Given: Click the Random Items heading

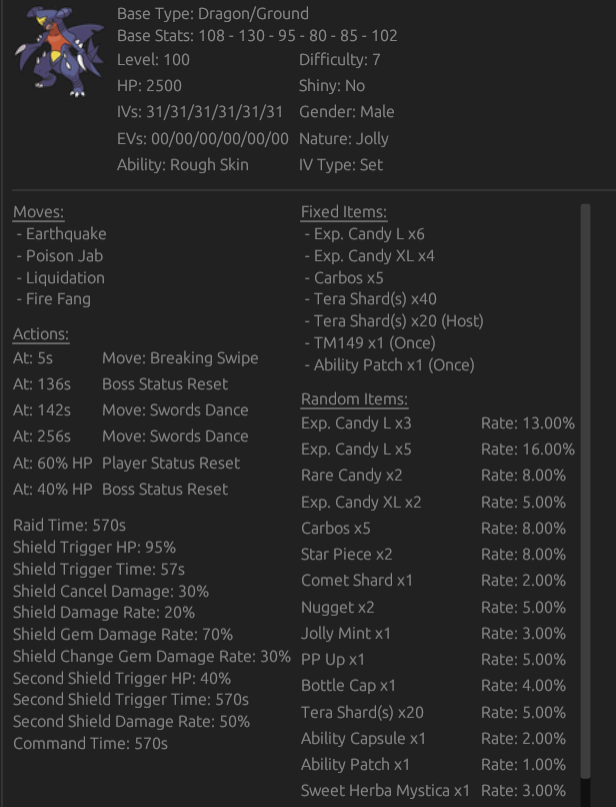Looking at the screenshot, I should 354,399.
